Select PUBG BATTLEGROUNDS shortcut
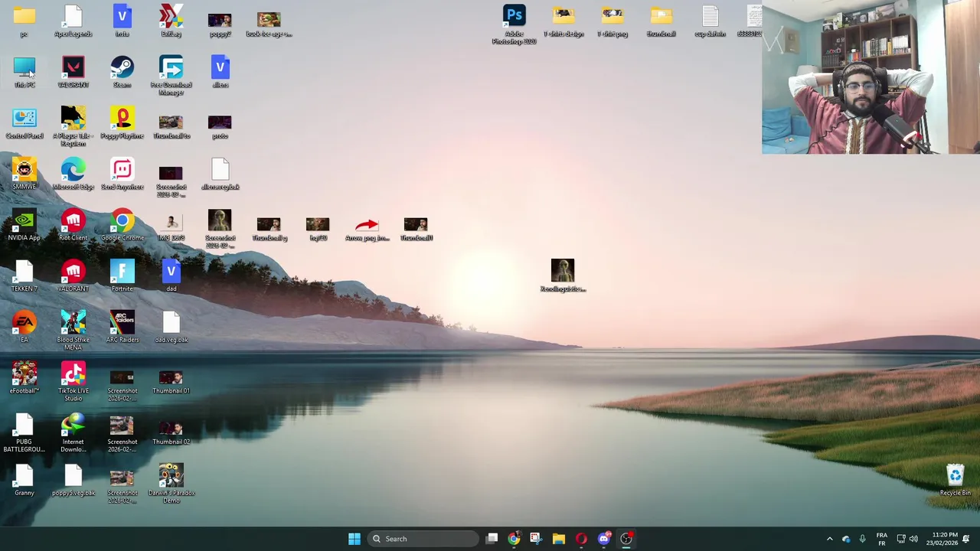 pos(24,433)
